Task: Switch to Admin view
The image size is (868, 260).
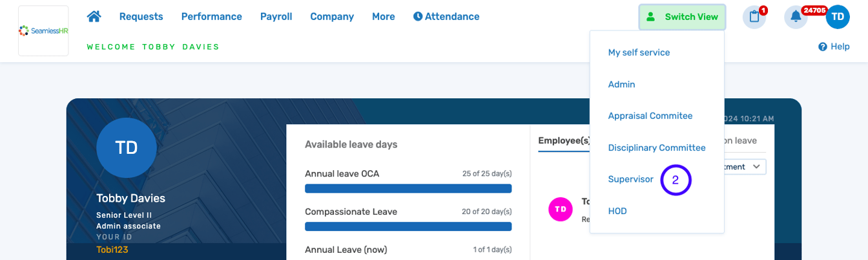Action: pyautogui.click(x=621, y=84)
